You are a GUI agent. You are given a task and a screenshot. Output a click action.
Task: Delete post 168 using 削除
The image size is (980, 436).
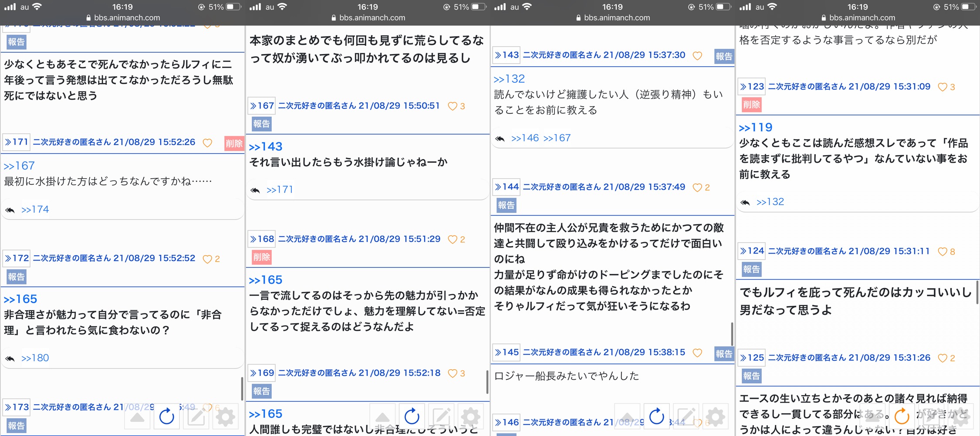coord(261,257)
